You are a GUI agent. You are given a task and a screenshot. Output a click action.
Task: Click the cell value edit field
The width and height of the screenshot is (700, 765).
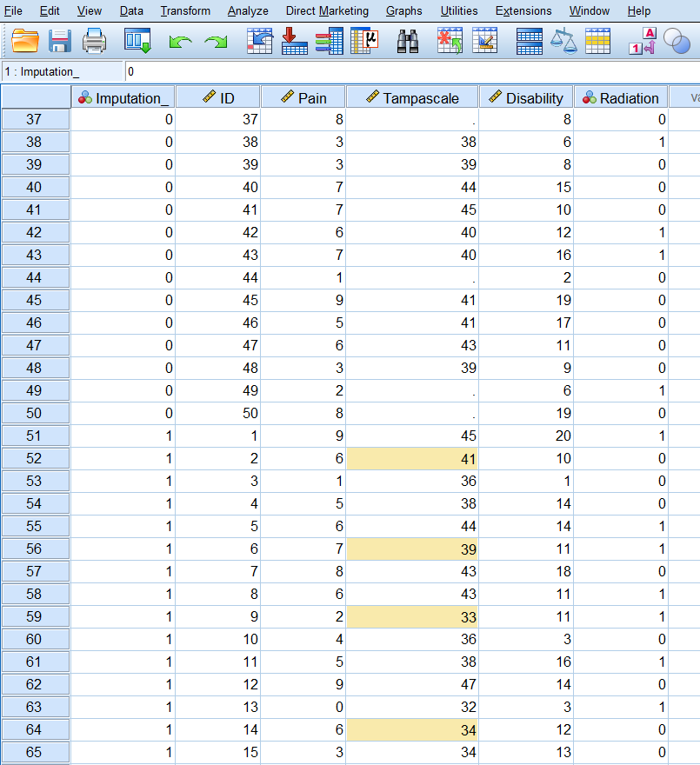click(x=409, y=71)
